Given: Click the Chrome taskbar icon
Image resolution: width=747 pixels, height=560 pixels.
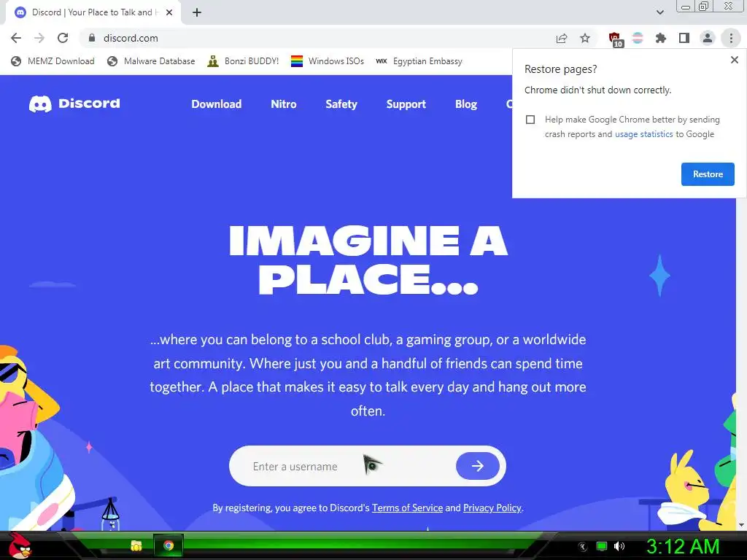Looking at the screenshot, I should (x=169, y=545).
